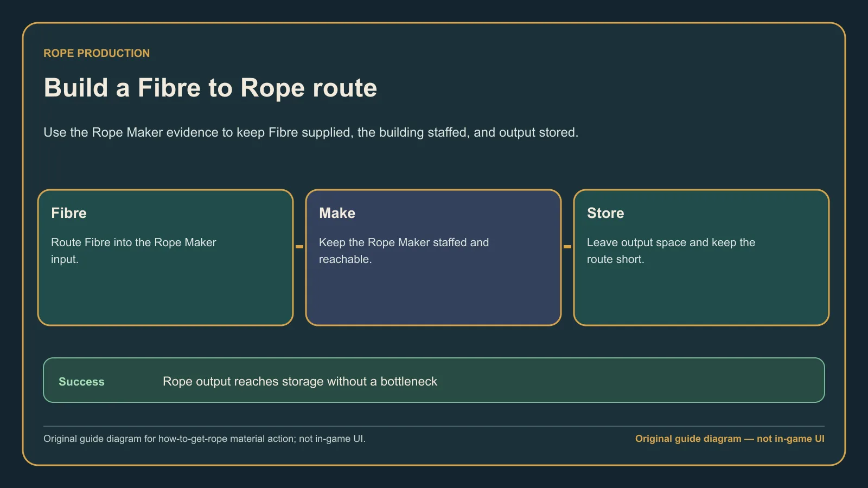
Task: Click the footer note 'Original guide diagram — not in-game UI'
Action: point(730,439)
